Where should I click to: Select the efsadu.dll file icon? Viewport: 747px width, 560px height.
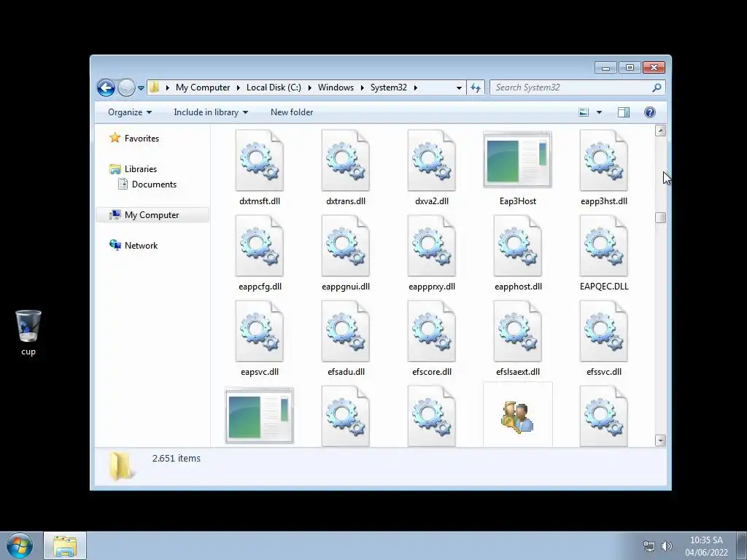(345, 331)
